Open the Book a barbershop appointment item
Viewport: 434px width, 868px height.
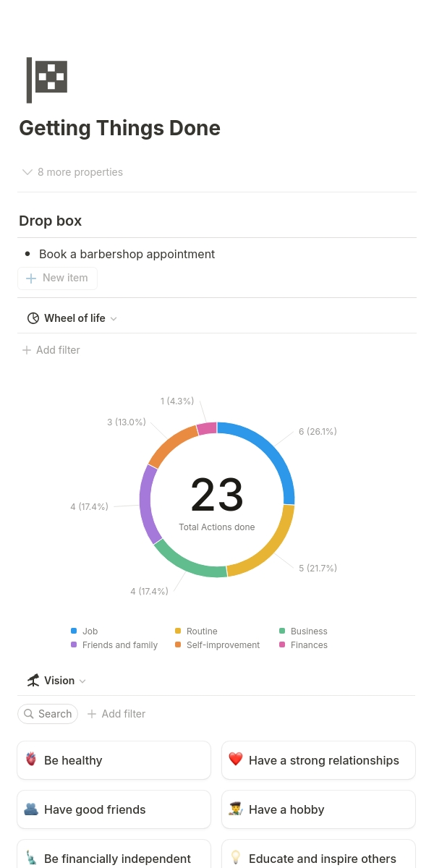tap(127, 255)
